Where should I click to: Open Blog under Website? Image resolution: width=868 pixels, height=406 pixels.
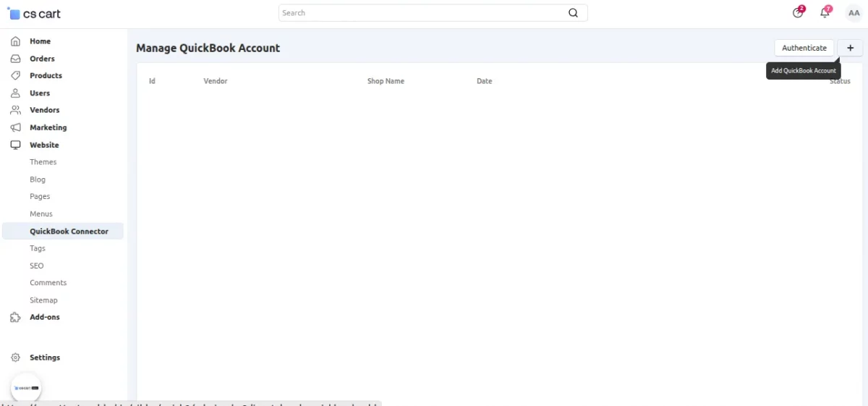[x=38, y=179]
